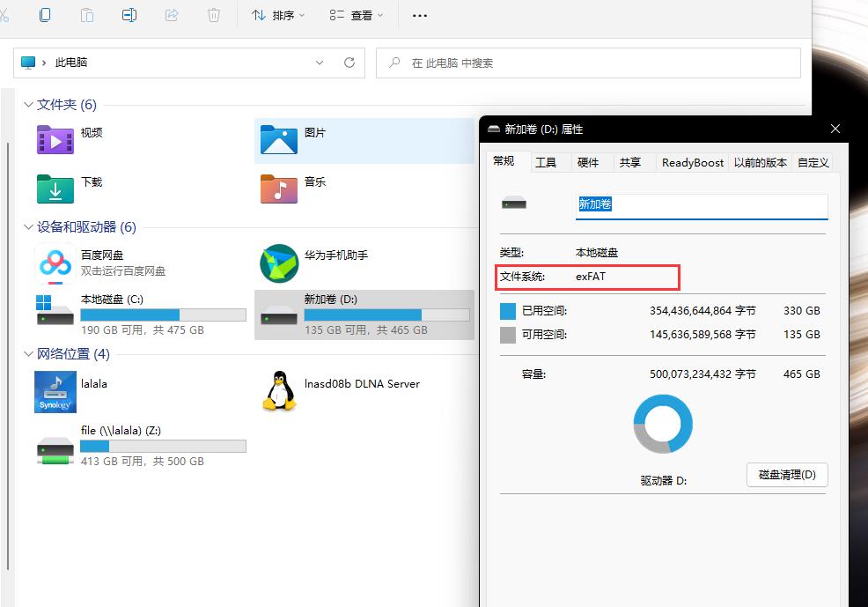Click the Copy icon in the toolbar

[44, 15]
